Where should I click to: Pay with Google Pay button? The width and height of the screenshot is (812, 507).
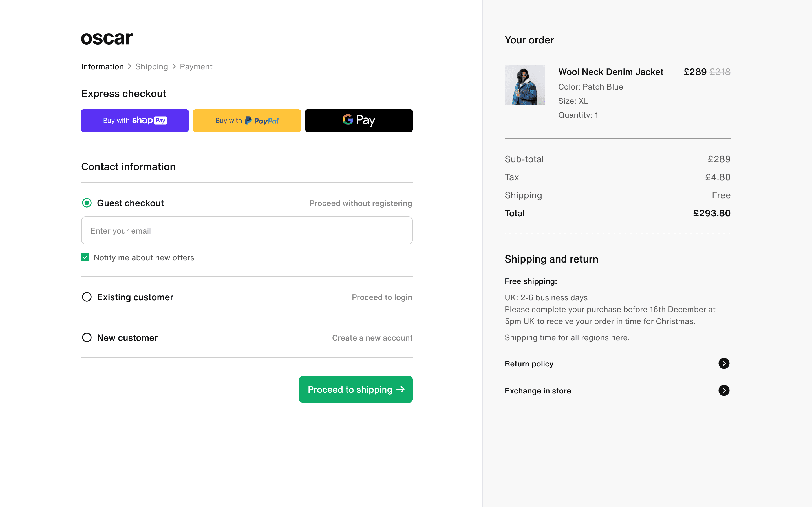[359, 120]
